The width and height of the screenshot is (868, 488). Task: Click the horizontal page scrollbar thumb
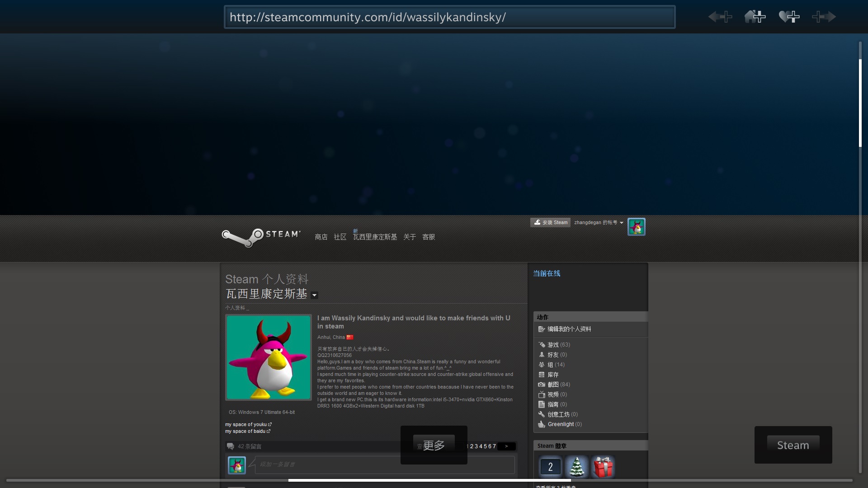[x=429, y=480]
